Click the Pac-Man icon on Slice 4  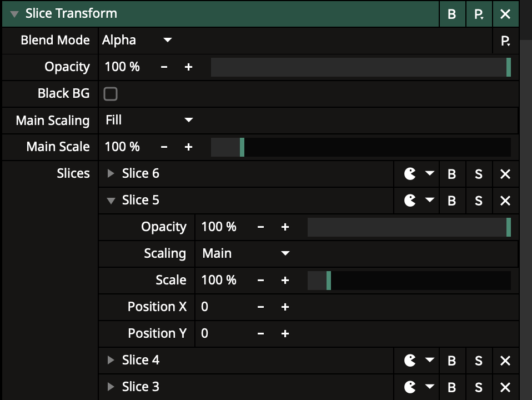tap(410, 361)
